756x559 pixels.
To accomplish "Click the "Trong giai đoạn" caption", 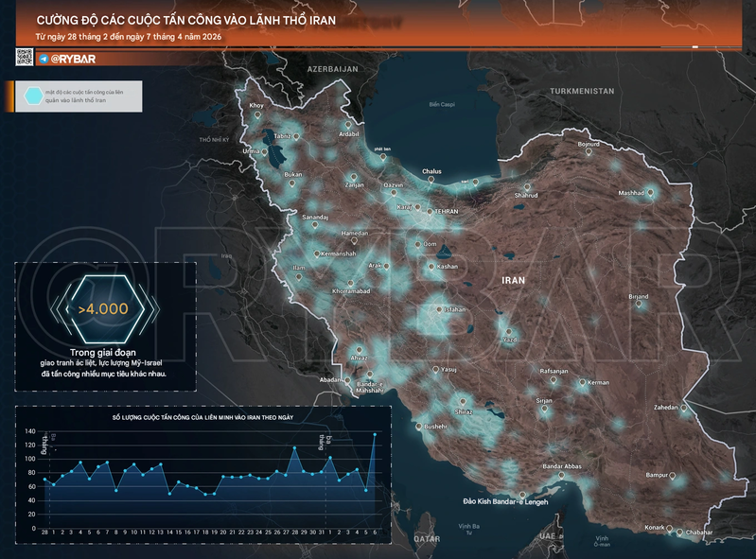I will [x=103, y=352].
